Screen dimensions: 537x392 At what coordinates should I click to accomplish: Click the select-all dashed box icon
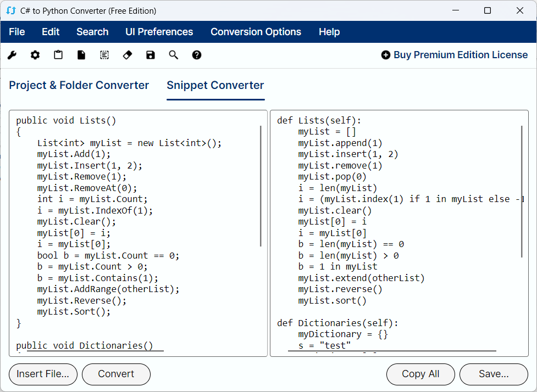[104, 55]
